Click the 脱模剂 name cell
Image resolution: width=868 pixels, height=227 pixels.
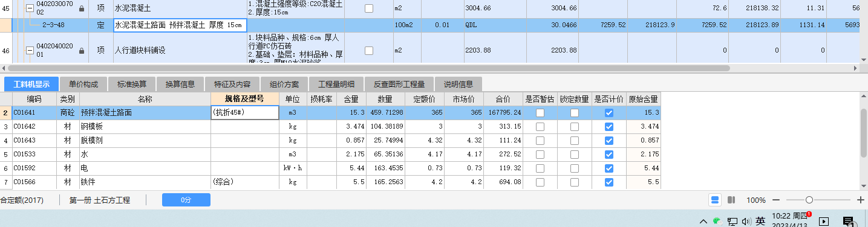pos(145,140)
